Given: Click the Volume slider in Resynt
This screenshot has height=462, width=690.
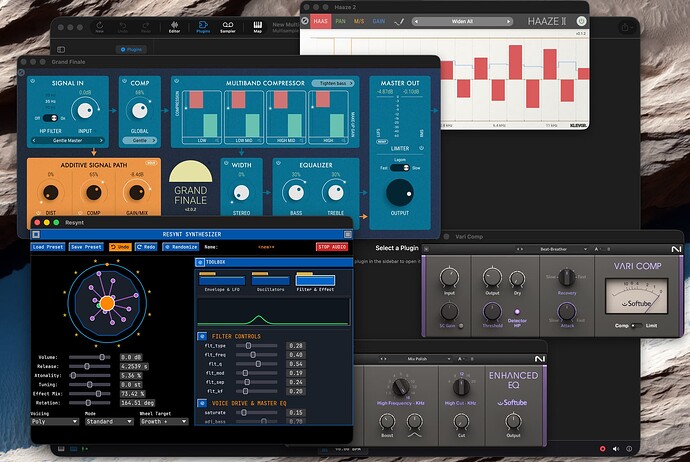Looking at the screenshot, I should point(90,357).
